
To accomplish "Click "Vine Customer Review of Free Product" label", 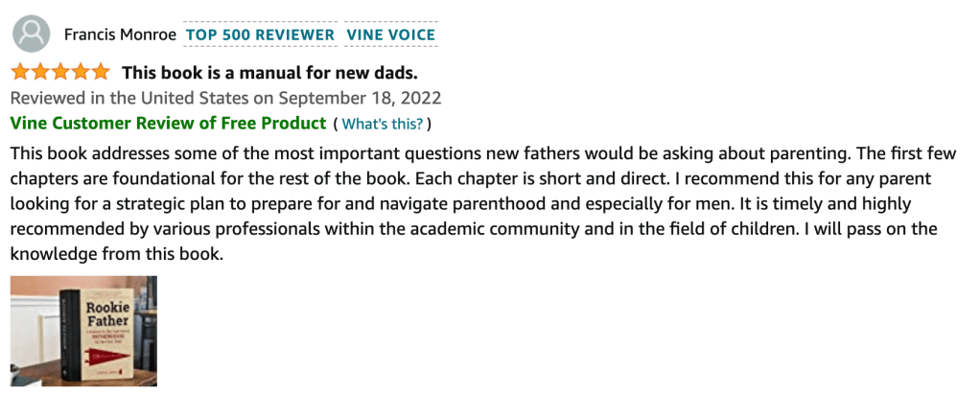I will pyautogui.click(x=168, y=123).
